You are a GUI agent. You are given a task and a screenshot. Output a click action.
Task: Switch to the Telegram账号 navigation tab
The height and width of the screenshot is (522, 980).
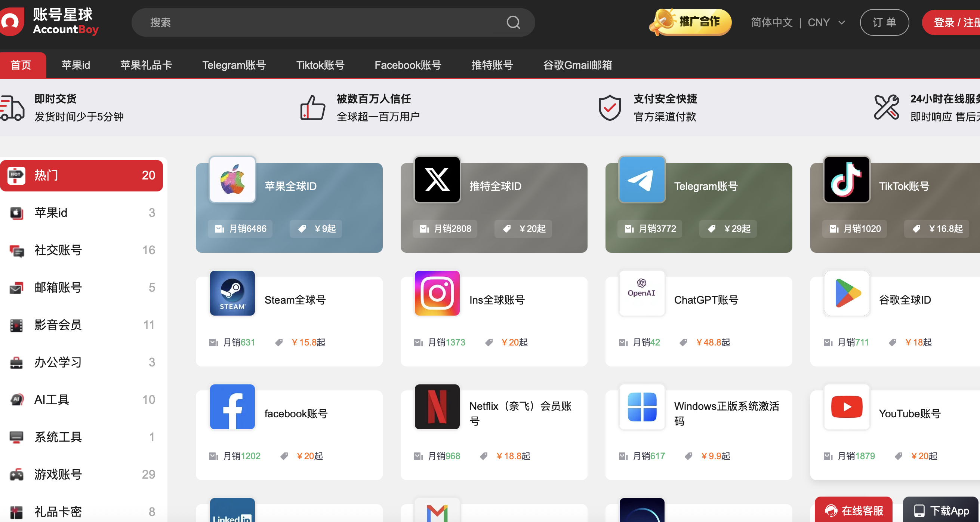[234, 65]
